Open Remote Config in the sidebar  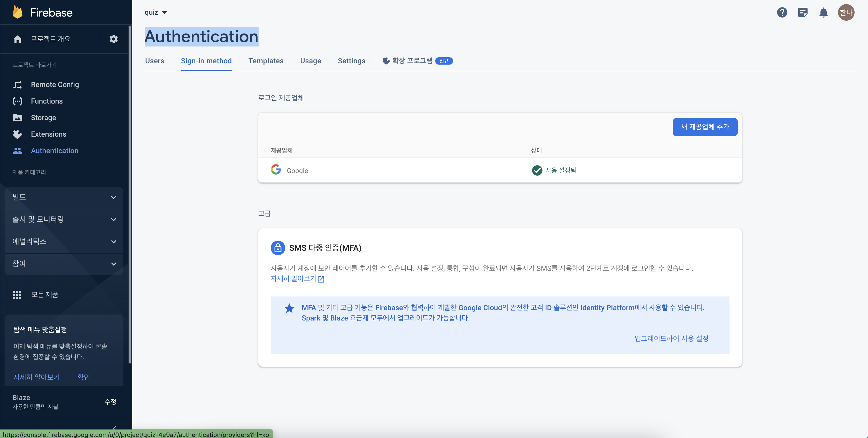click(x=55, y=84)
